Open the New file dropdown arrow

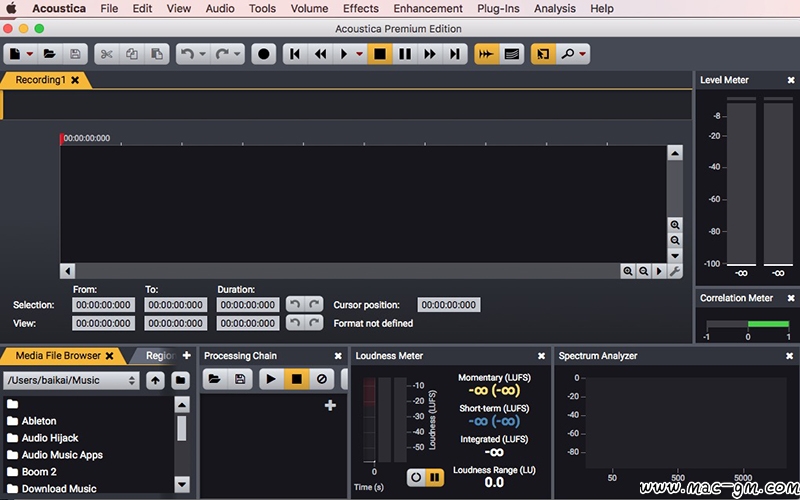(x=30, y=54)
